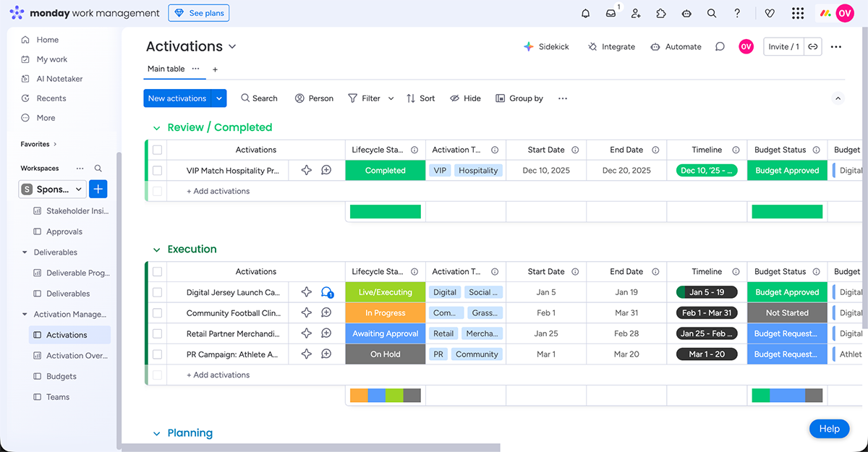The height and width of the screenshot is (452, 868).
Task: Click the Help button
Action: click(829, 429)
